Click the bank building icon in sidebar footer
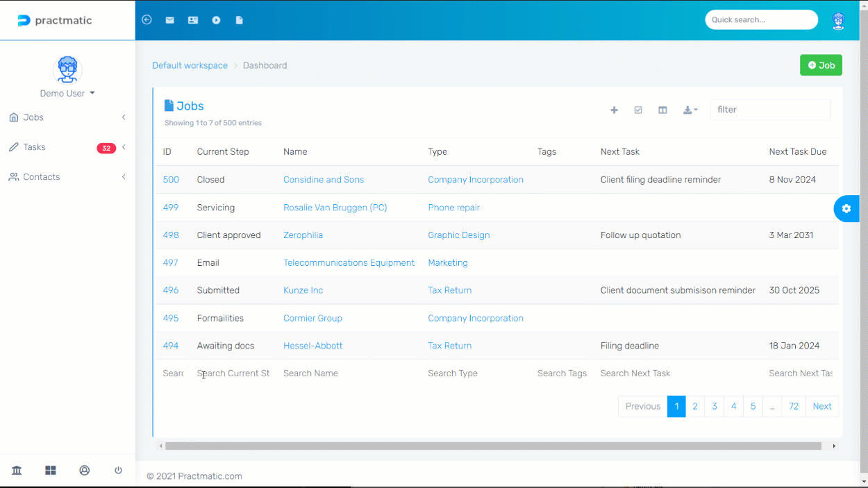Image resolution: width=868 pixels, height=488 pixels. 17,471
